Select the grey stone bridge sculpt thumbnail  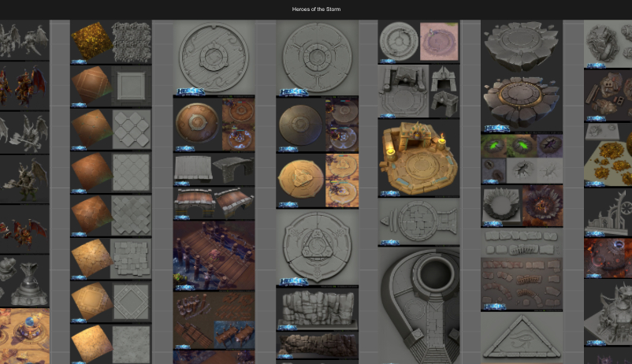point(214,169)
